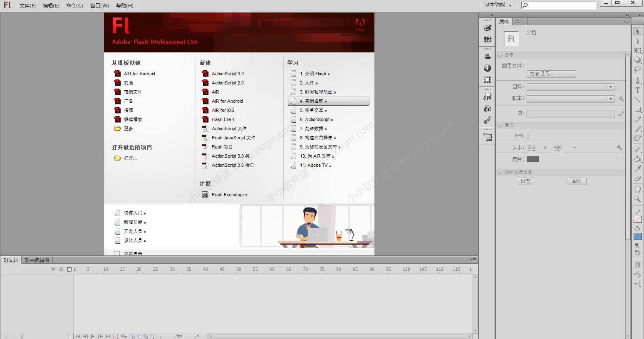Switch to the 库 library tab

tap(518, 22)
